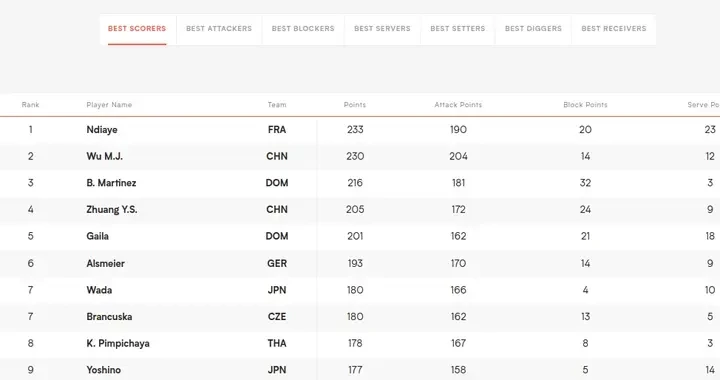Select player Yoshino from Japan

[x=104, y=370]
